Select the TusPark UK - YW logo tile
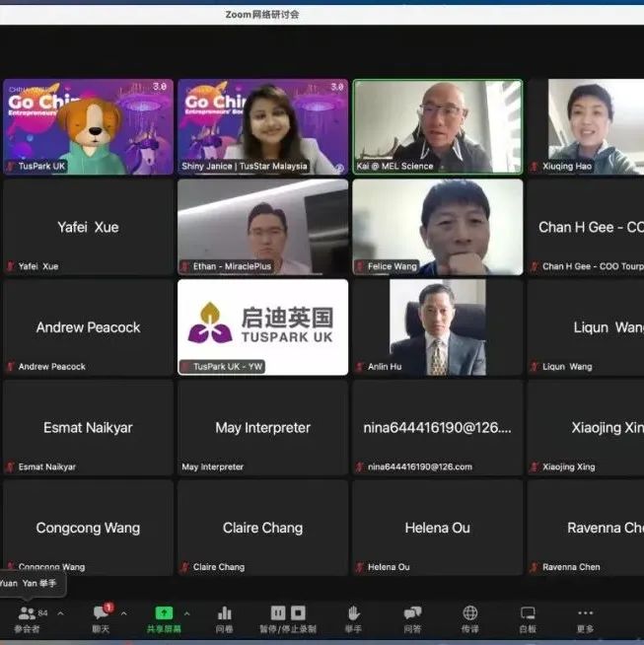Viewport: 644px width, 645px height. (262, 327)
